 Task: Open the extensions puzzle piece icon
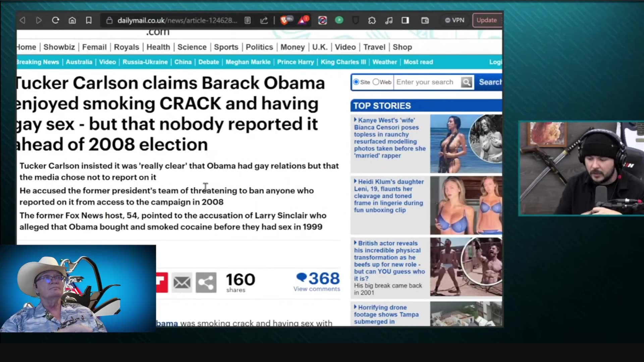372,20
